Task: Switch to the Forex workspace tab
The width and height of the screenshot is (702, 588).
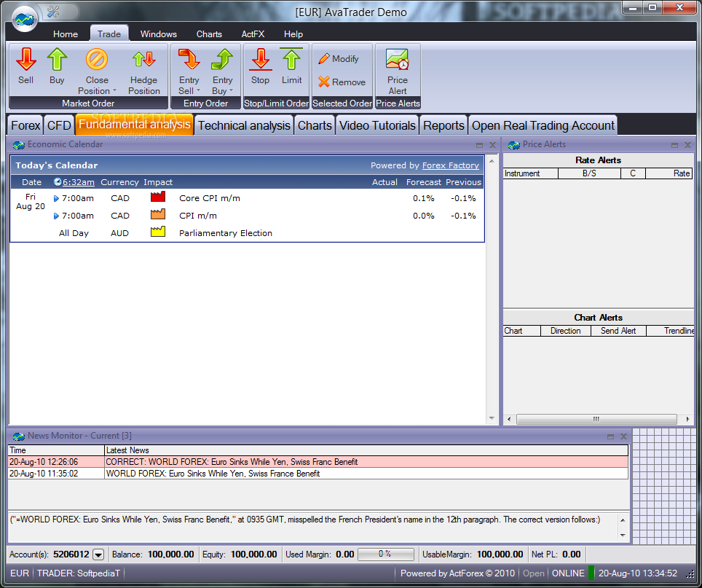Action: point(25,125)
